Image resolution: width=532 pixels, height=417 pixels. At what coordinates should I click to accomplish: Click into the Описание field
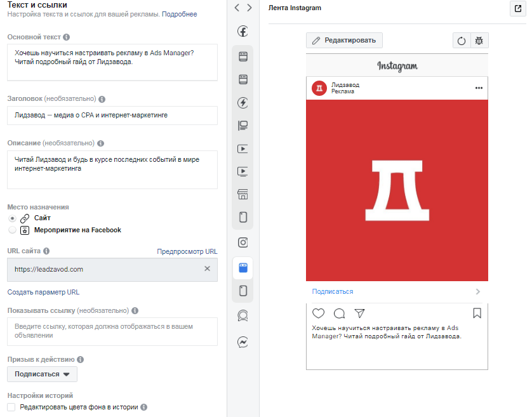point(112,169)
